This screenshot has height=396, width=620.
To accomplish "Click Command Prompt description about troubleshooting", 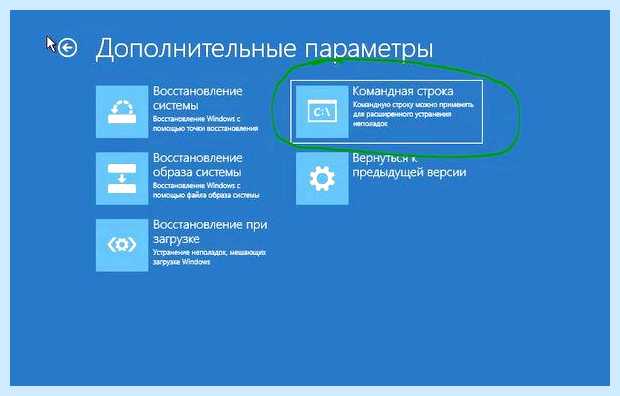I will tap(413, 114).
